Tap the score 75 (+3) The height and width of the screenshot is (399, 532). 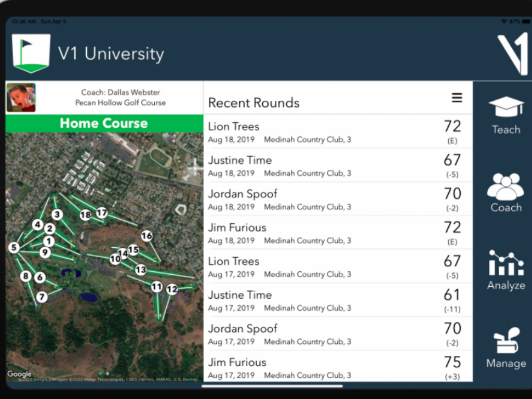pyautogui.click(x=453, y=368)
